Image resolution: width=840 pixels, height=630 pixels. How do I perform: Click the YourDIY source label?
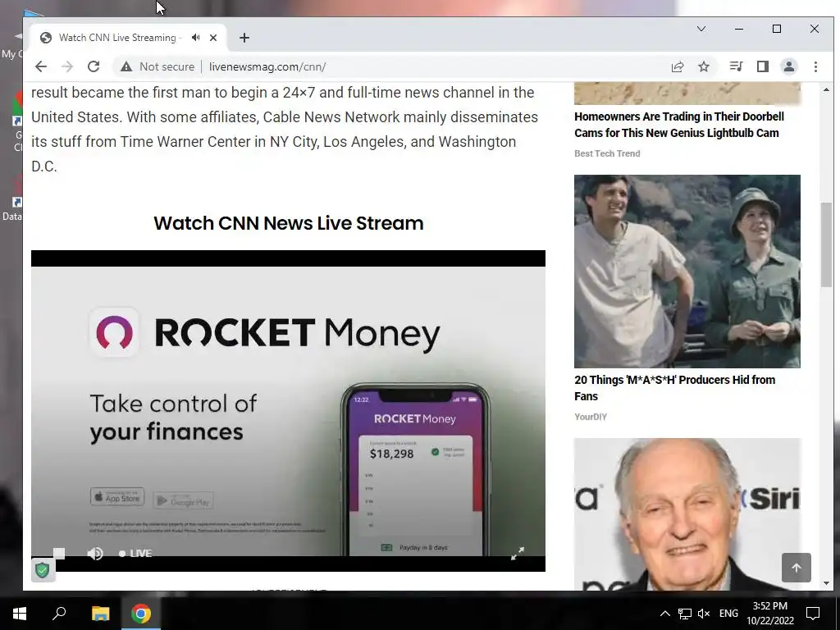pyautogui.click(x=591, y=417)
